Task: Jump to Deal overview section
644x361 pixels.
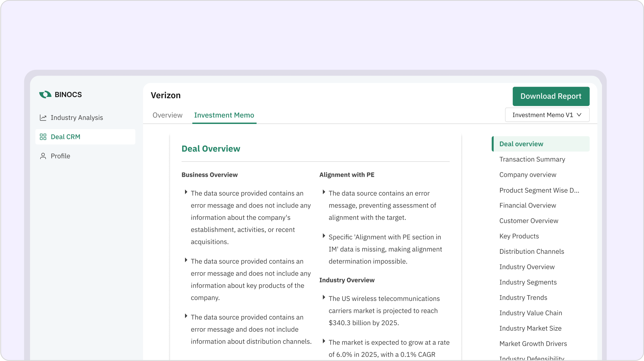Action: click(540, 144)
